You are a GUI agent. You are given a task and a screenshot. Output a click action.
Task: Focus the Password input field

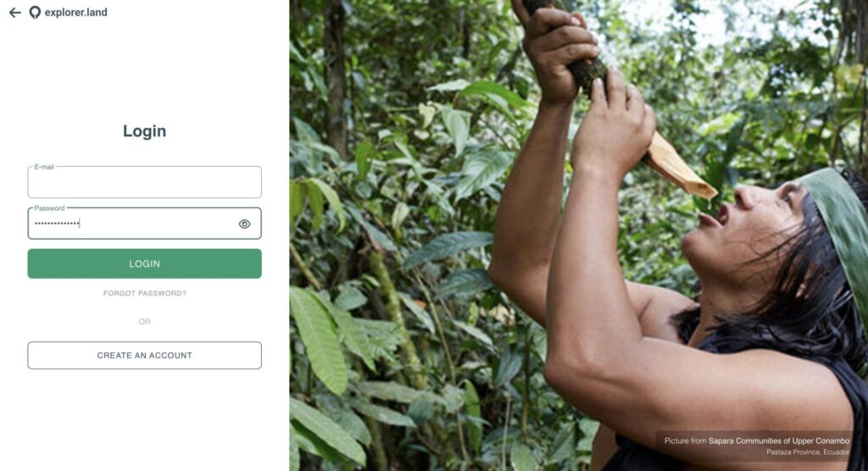[144, 224]
